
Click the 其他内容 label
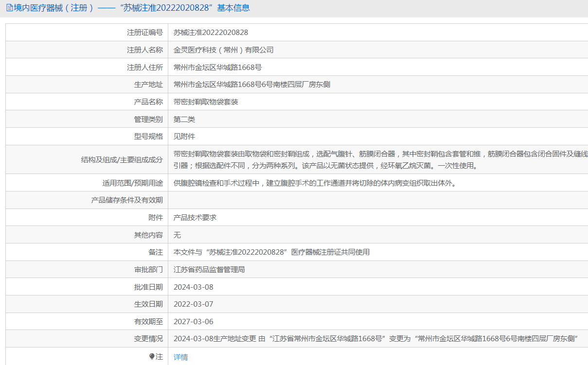click(x=148, y=235)
